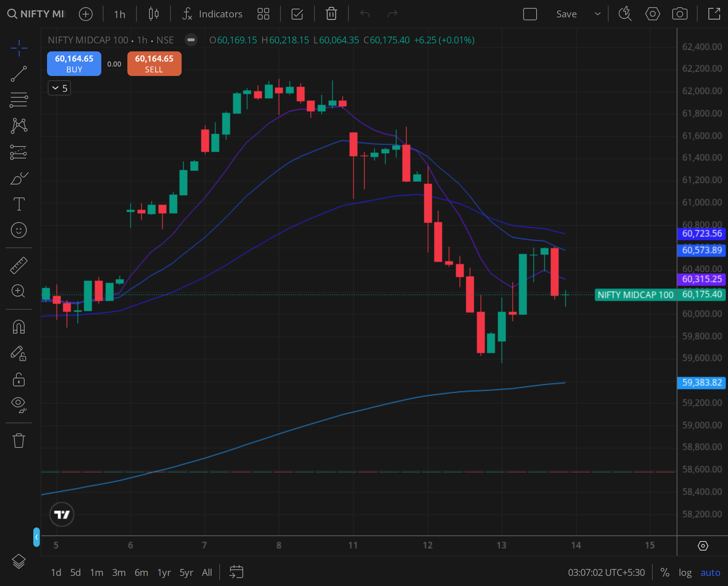The width and height of the screenshot is (728, 586).
Task: Set date range to 5yr
Action: tap(186, 573)
